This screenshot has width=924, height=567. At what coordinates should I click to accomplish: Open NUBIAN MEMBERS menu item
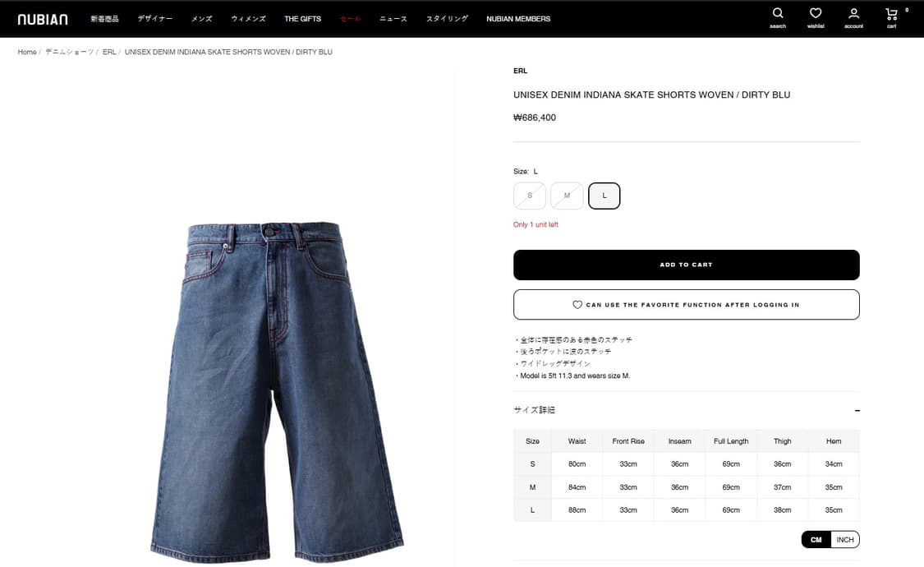click(518, 19)
